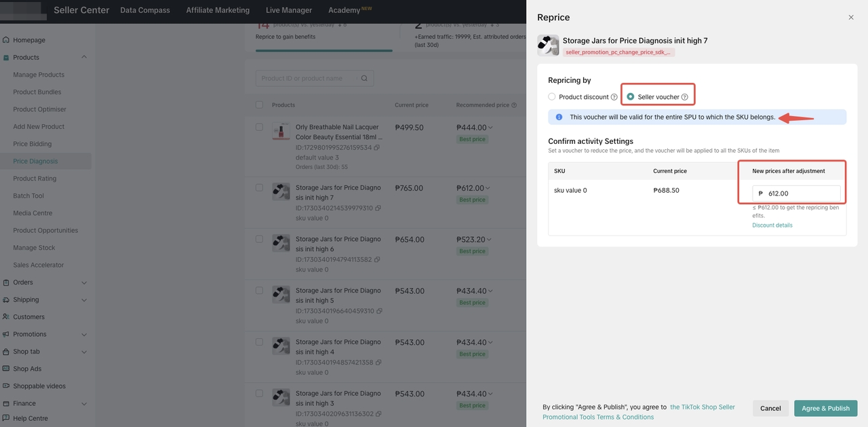Screen dimensions: 868x427
Task: Click the search magnifier icon in product search
Action: click(364, 78)
